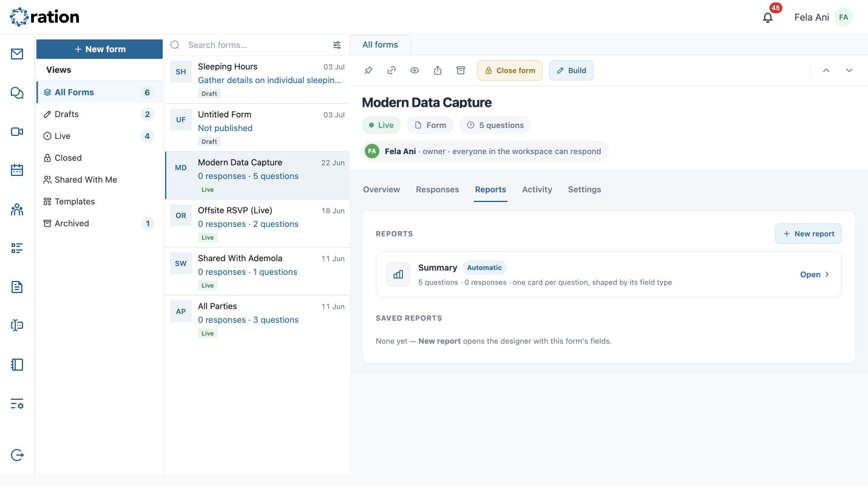Create a New form

coord(100,49)
